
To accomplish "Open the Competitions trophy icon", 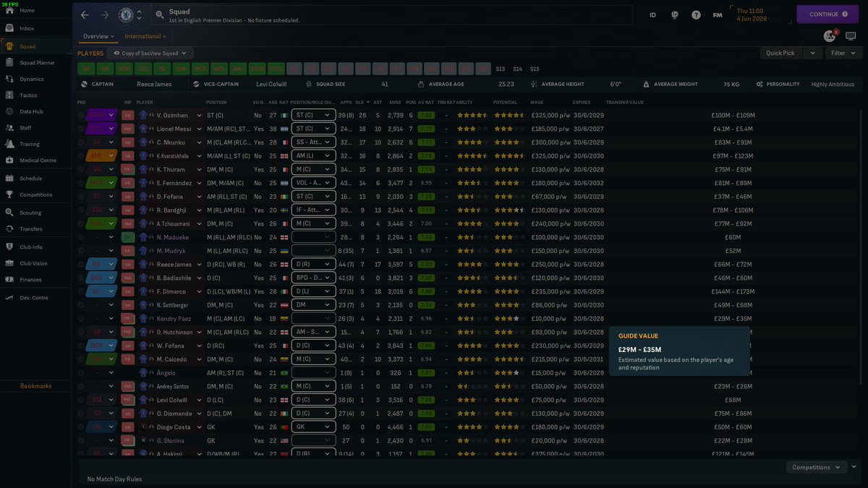I will click(9, 194).
